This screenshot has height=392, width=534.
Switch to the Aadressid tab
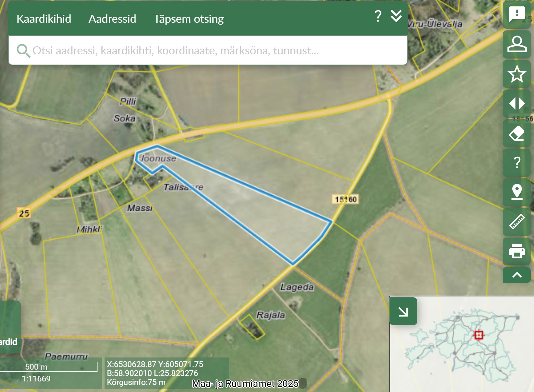[112, 19]
